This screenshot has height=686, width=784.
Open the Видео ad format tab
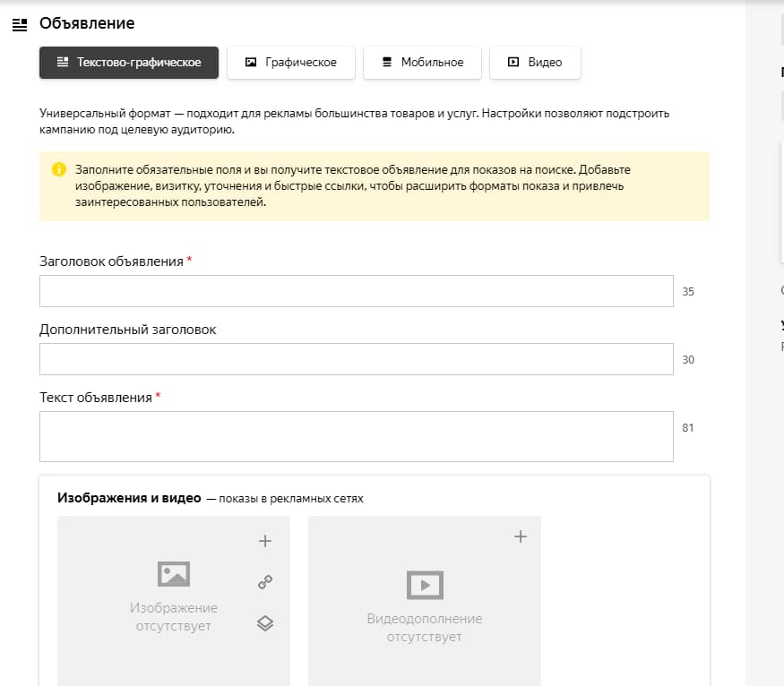pyautogui.click(x=535, y=63)
